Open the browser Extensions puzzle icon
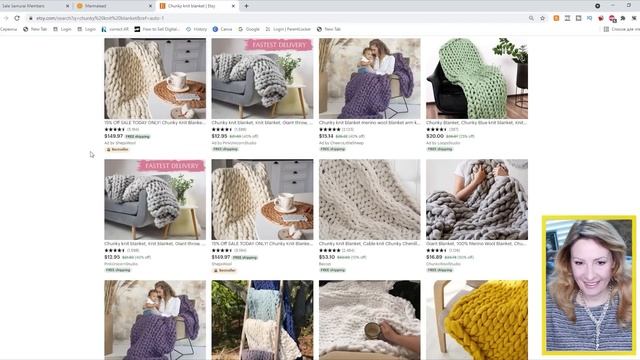This screenshot has width=640, height=360. coord(623,18)
